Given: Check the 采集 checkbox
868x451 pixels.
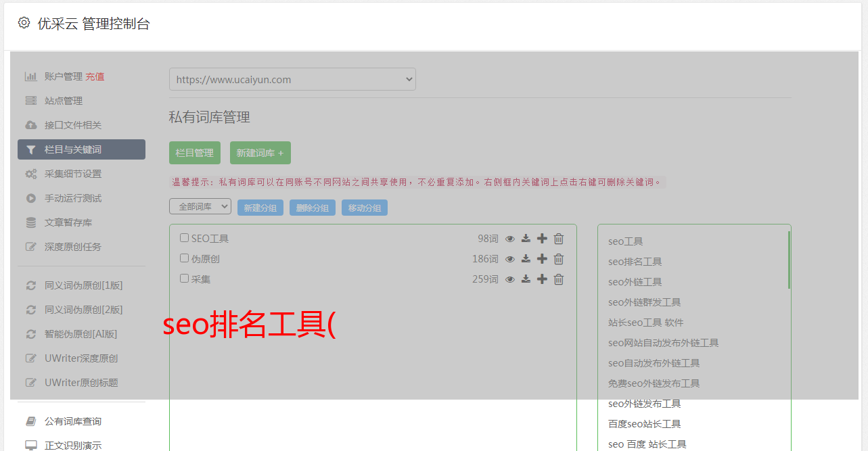Looking at the screenshot, I should pos(184,279).
